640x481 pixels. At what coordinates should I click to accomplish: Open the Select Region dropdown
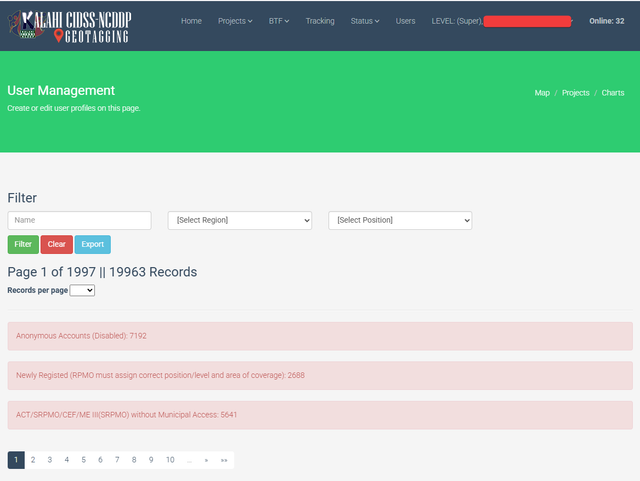[240, 220]
